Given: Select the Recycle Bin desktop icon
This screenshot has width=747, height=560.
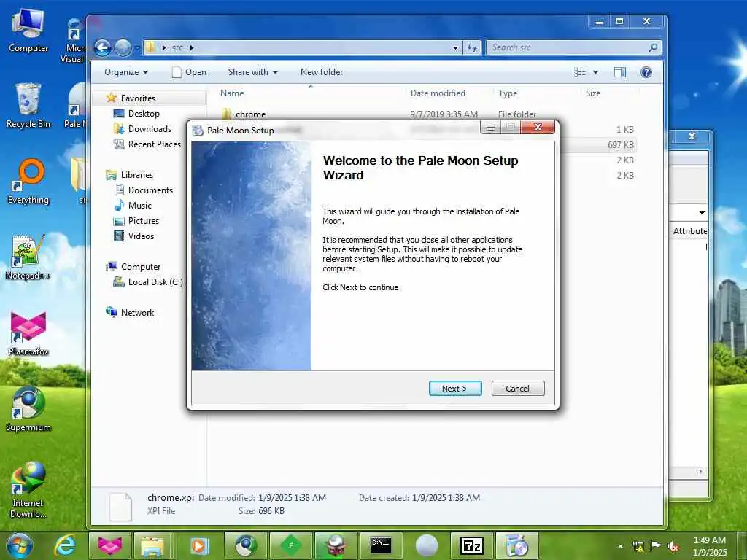Looking at the screenshot, I should coord(28,106).
